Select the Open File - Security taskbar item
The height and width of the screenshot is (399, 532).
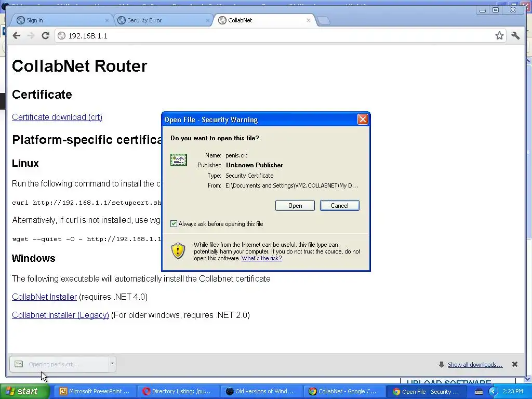pyautogui.click(x=427, y=392)
